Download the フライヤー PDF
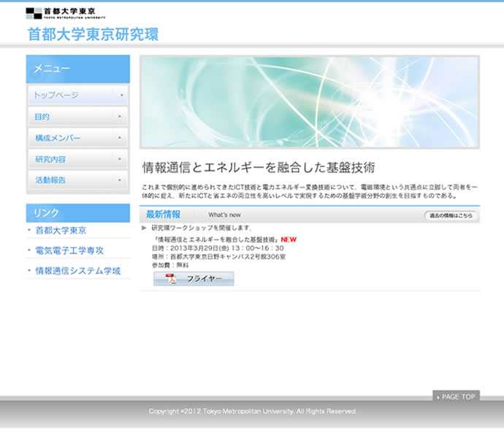The image size is (504, 438). (x=194, y=279)
